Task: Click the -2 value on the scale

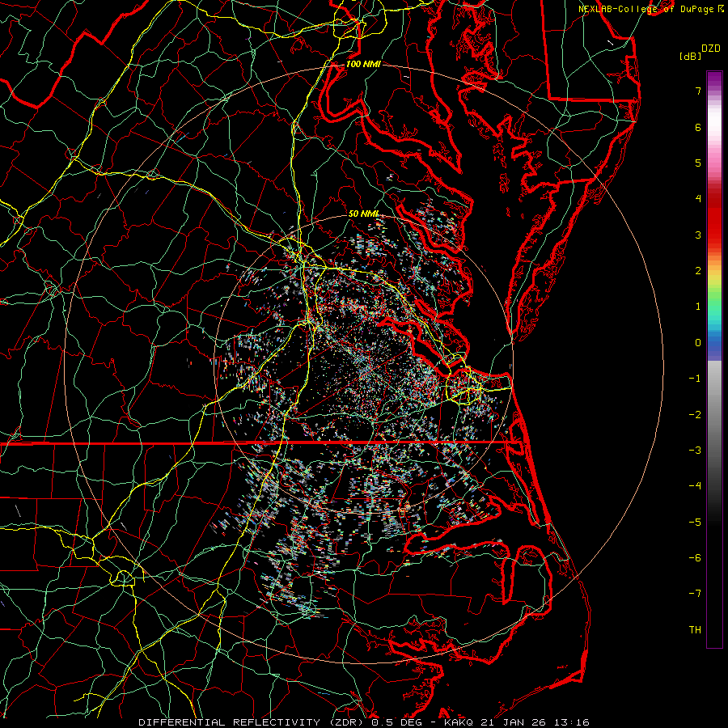Action: tap(695, 415)
